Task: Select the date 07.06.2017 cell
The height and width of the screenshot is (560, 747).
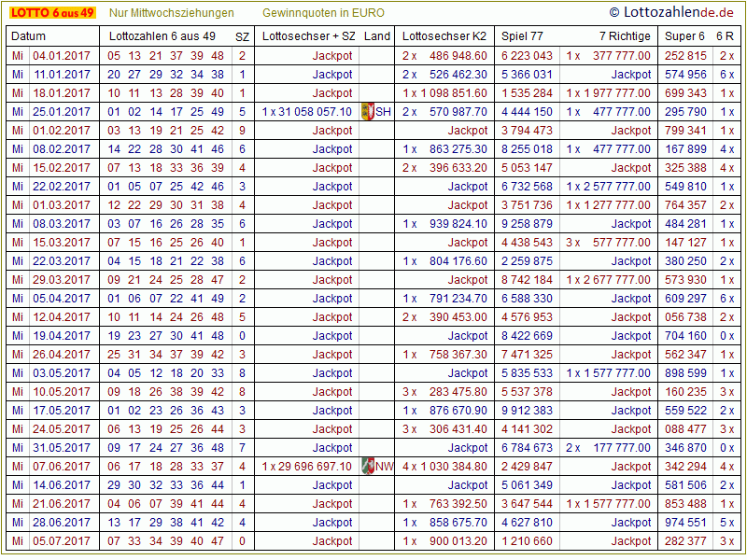Action: [62, 467]
